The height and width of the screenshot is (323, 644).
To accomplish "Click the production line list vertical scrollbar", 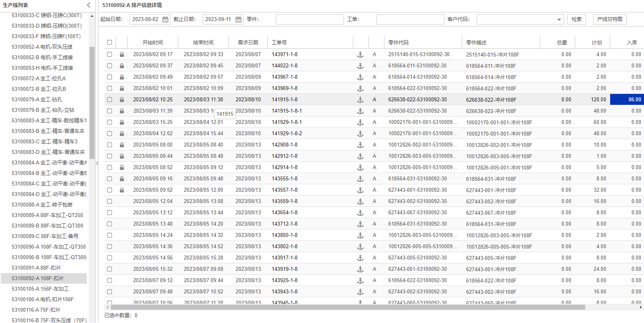I will (x=92, y=103).
